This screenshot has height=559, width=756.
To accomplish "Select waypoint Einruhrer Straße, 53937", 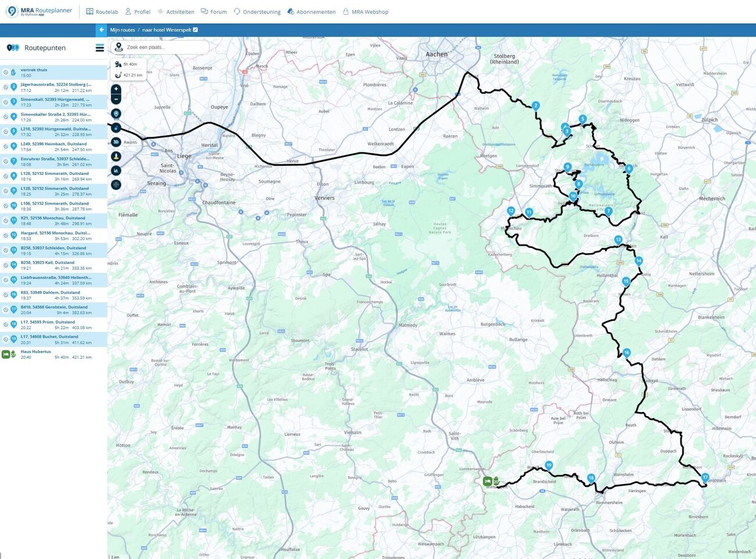I will 54,162.
